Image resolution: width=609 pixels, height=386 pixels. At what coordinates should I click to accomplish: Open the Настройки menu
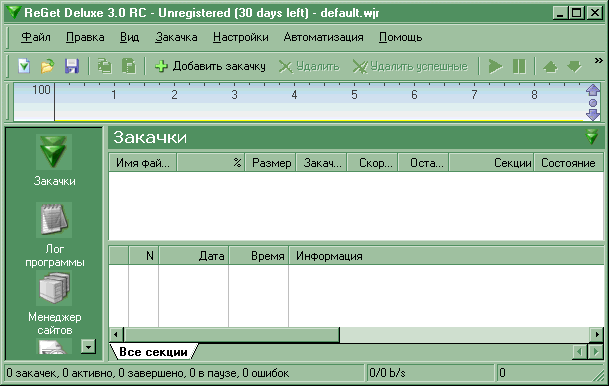click(240, 37)
